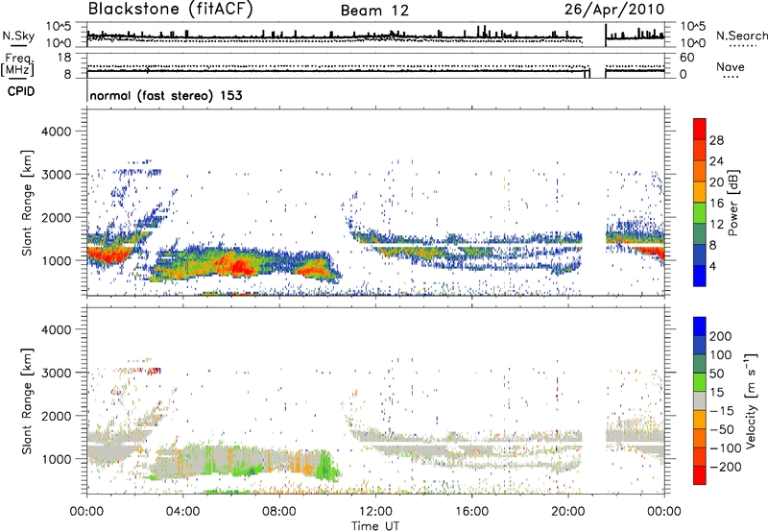This screenshot has height=532, width=768.
Task: Click the '18' frequency axis value
Action: 63,58
